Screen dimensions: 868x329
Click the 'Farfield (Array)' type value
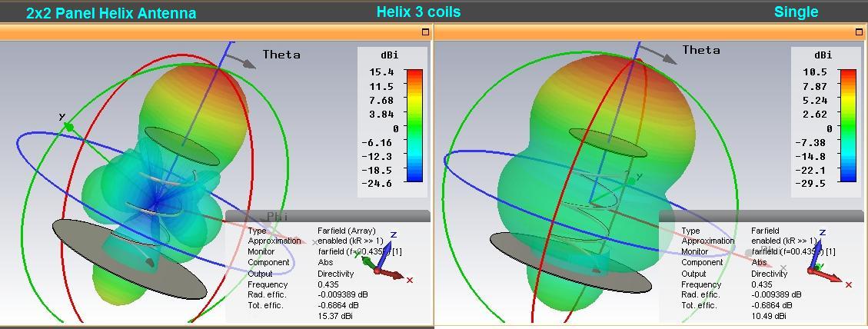347,231
